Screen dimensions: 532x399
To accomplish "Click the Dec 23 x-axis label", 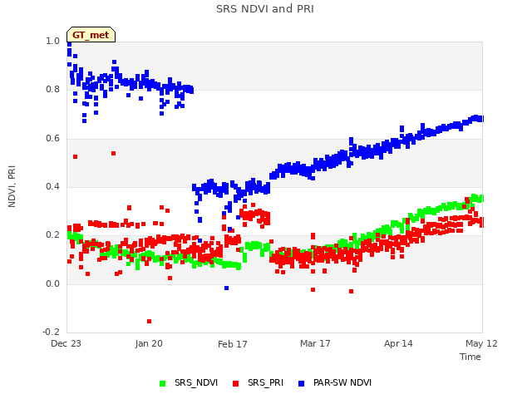I will [x=66, y=343].
